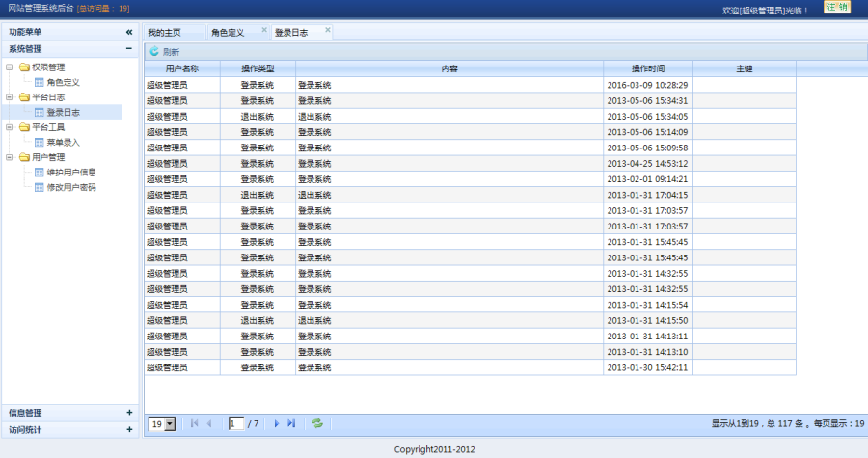The width and height of the screenshot is (868, 458).
Task: Click the grid icon beside 菜单录入
Action: point(39,142)
